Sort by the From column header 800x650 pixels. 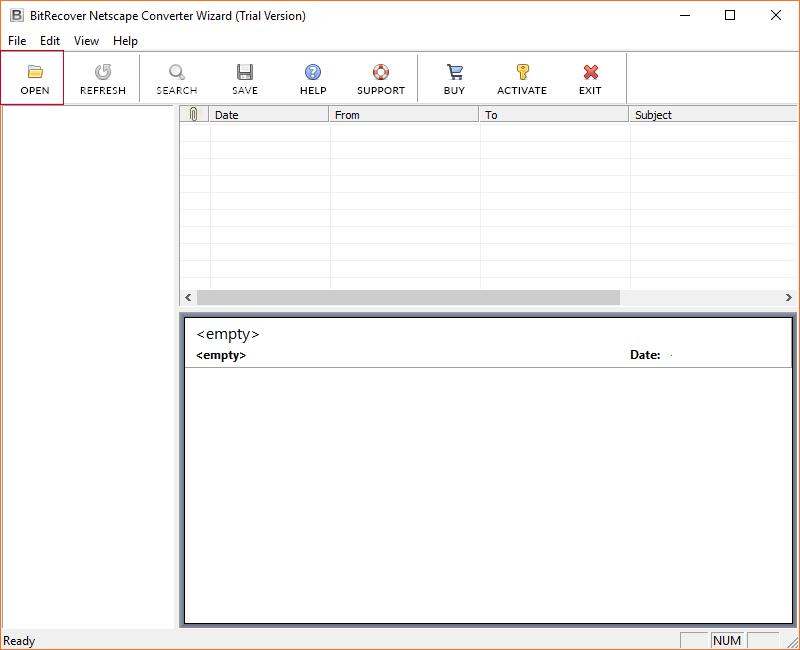(404, 114)
